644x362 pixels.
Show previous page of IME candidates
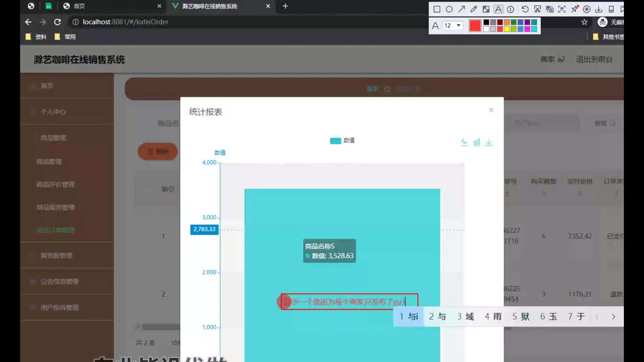[x=597, y=317]
